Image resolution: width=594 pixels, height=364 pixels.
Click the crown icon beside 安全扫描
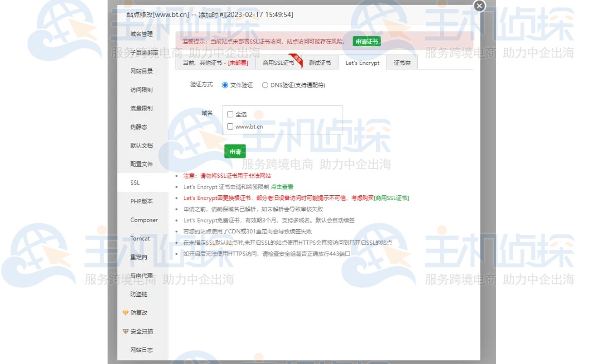coord(126,331)
